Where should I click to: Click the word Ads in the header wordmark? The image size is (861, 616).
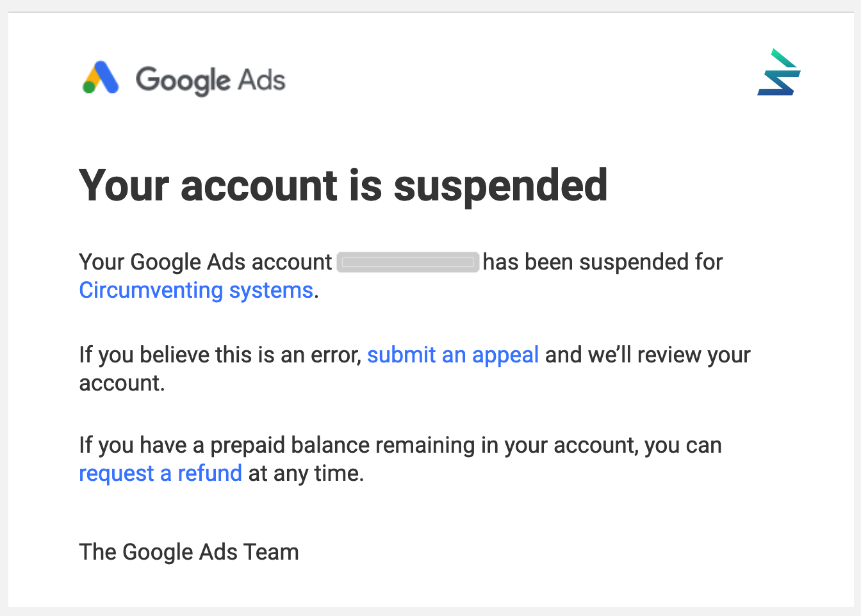[x=261, y=81]
